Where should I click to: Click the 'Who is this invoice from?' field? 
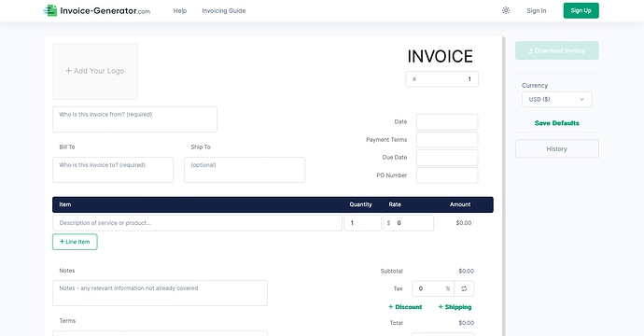tap(134, 119)
